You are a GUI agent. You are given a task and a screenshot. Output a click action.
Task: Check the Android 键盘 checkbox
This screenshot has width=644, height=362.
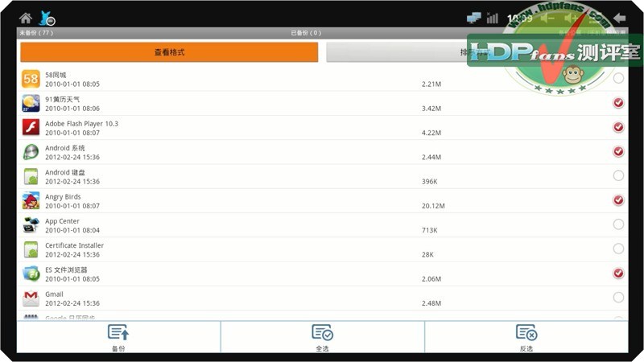click(x=618, y=175)
